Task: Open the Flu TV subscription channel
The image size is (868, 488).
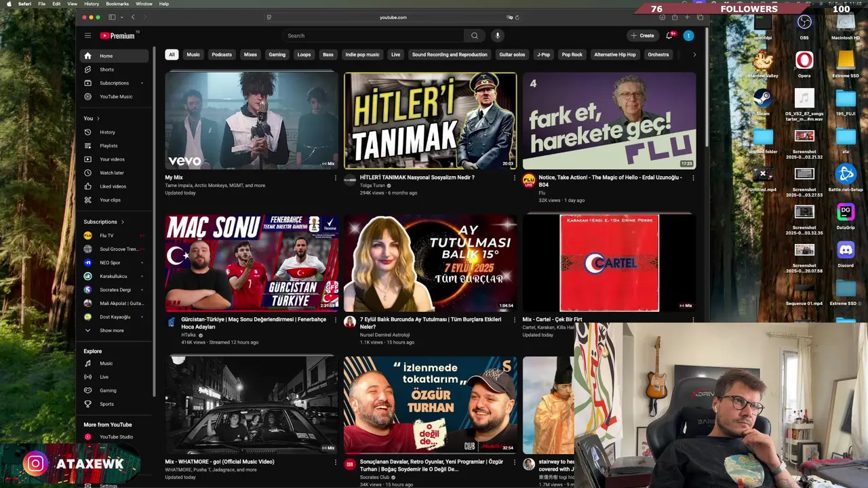Action: coord(115,235)
